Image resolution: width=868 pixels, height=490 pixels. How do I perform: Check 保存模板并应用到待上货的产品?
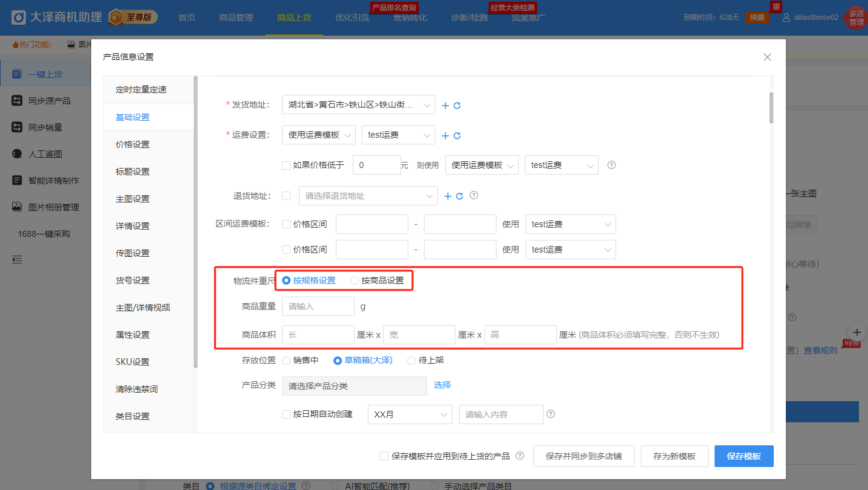click(384, 456)
